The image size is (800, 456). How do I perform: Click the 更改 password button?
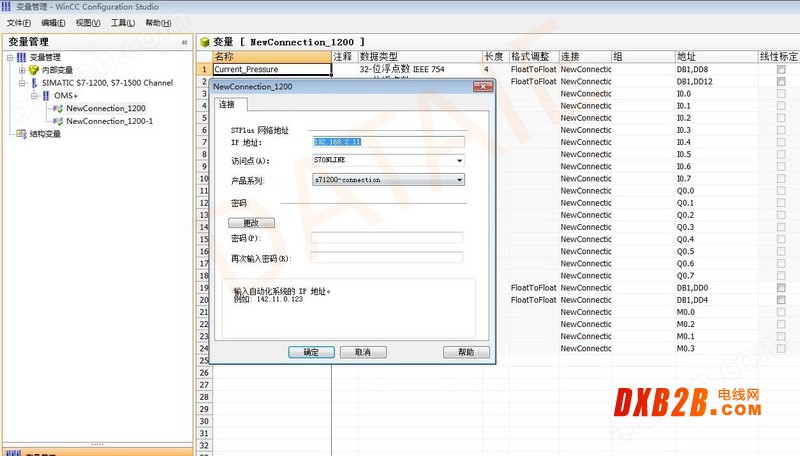coord(251,223)
